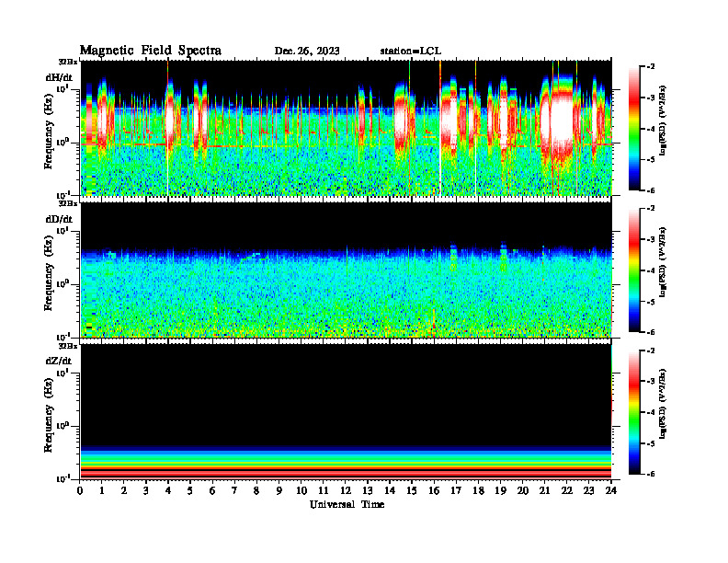Click the "-6" value on dZ/dt color bar

651,474
